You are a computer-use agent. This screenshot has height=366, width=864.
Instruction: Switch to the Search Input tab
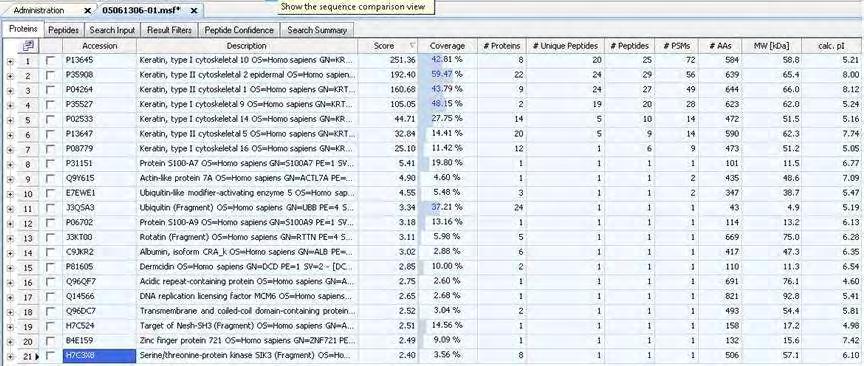pos(112,30)
